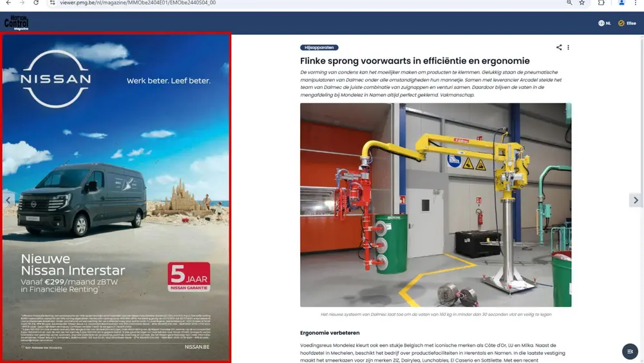Click the article headline 'Flinke sprong voorwaarts'

pos(415,61)
